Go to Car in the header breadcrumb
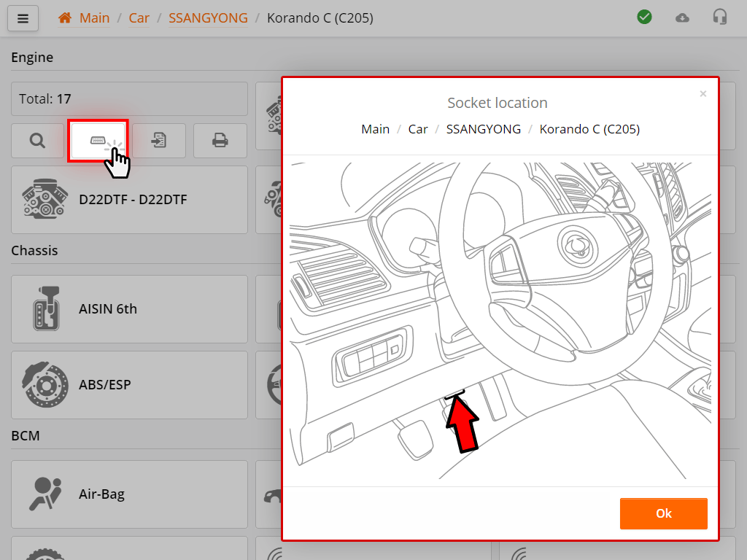The height and width of the screenshot is (560, 747). 139,17
